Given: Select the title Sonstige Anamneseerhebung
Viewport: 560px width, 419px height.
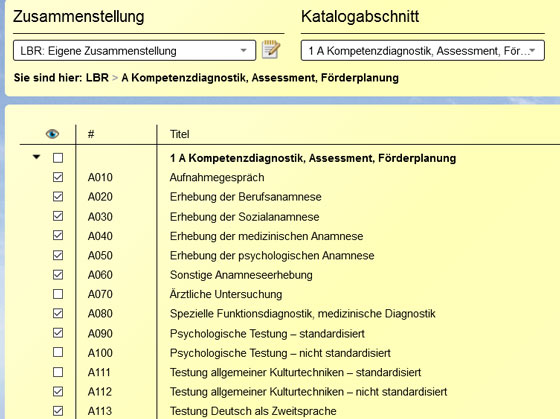Looking at the screenshot, I should pos(241,275).
